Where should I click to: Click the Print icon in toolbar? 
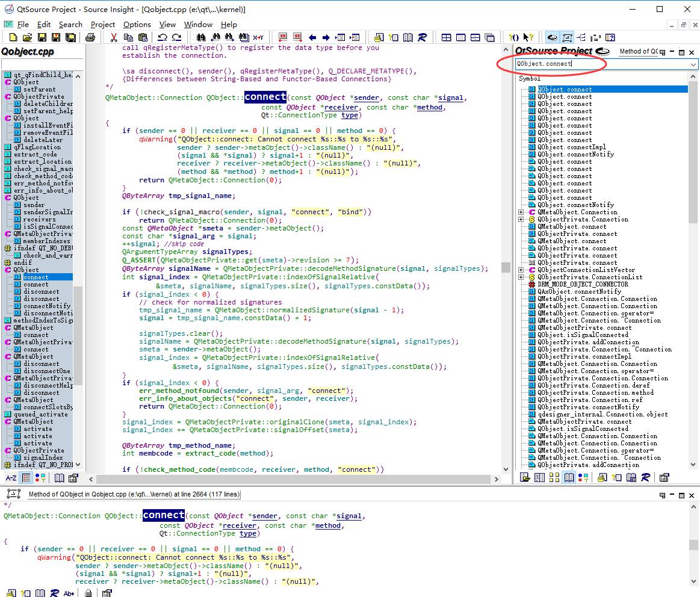click(90, 37)
